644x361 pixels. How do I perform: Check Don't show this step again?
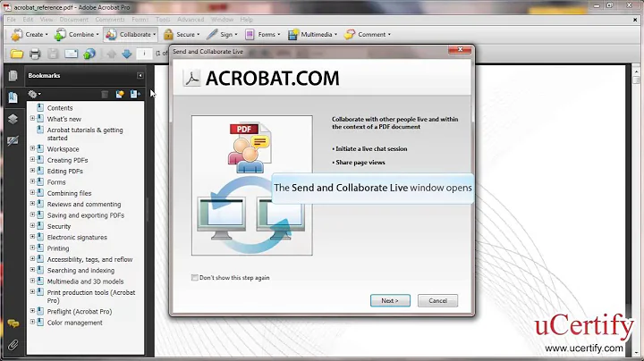coord(195,278)
